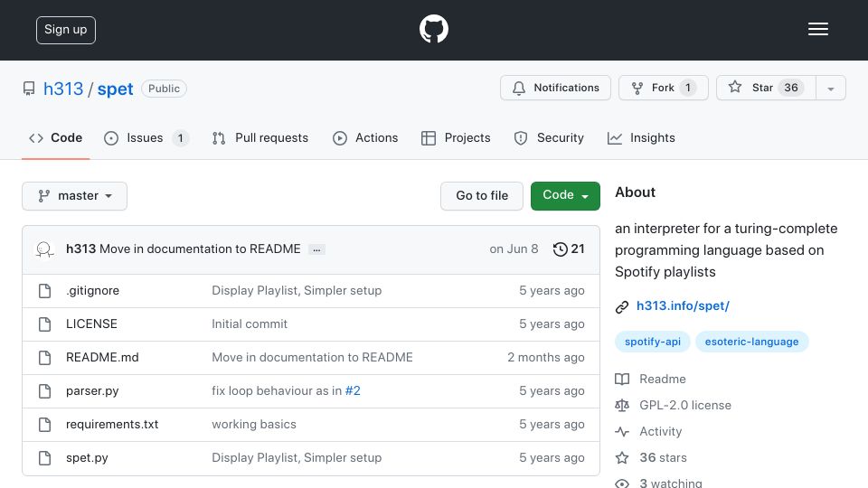Switch to the Code tab
This screenshot has height=488, width=868.
point(55,137)
